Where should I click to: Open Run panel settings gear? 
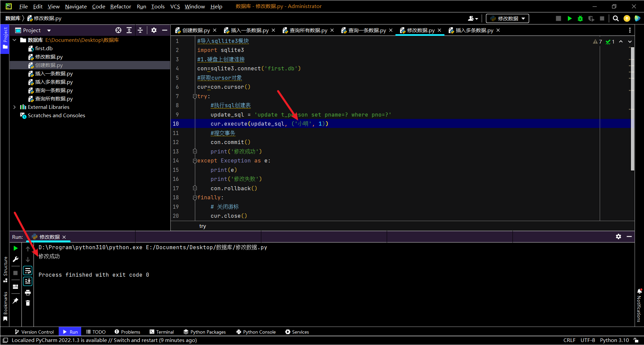619,236
